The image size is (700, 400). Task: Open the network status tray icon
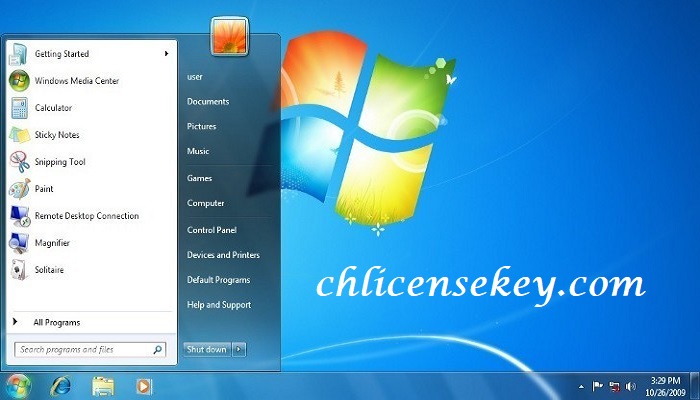tap(615, 386)
